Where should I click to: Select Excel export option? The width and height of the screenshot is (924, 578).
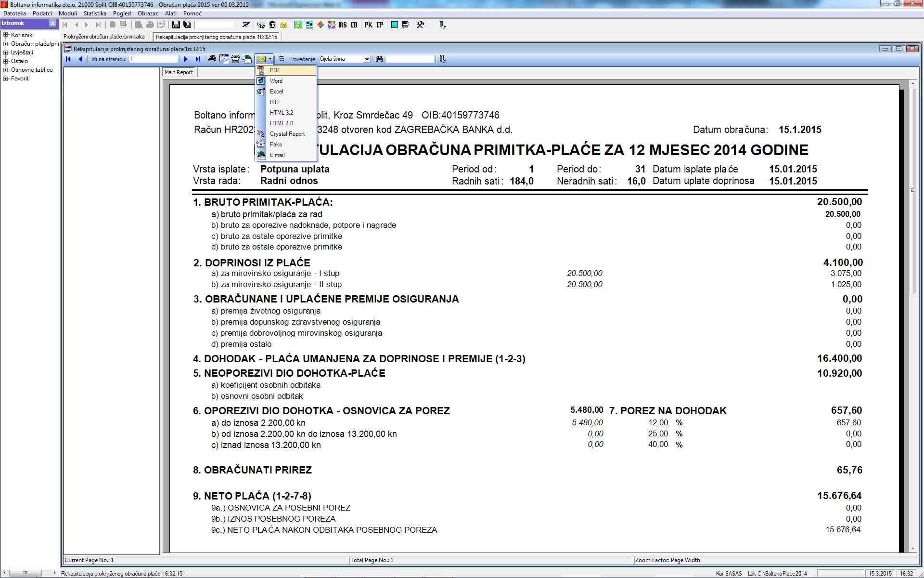276,92
